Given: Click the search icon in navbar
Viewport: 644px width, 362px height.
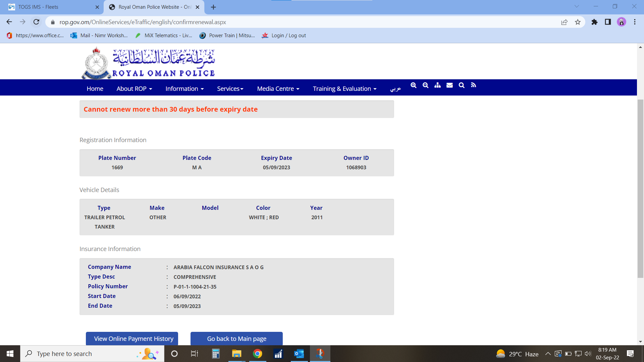Looking at the screenshot, I should click(462, 85).
